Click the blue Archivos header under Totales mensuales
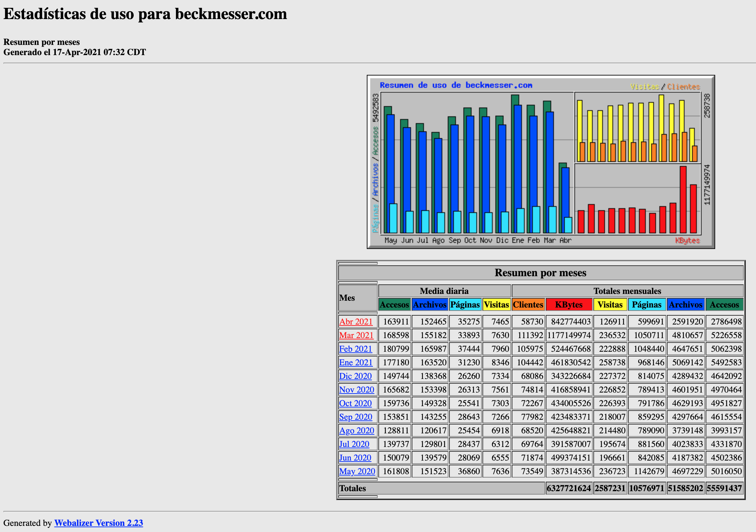The image size is (756, 532). (686, 304)
